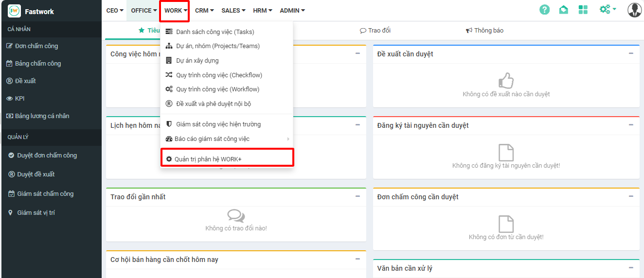Switch to the Thông báo tab
This screenshot has width=644, height=278.
coord(484,31)
